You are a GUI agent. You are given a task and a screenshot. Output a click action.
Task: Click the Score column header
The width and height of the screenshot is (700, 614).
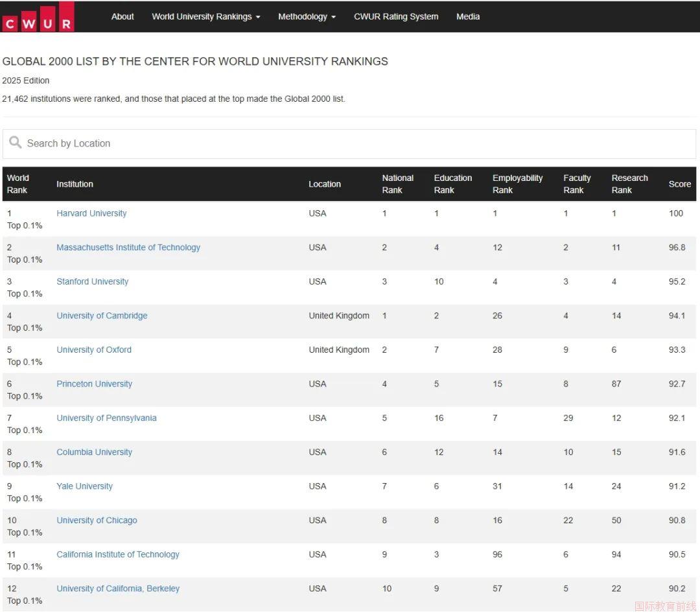pyautogui.click(x=679, y=184)
